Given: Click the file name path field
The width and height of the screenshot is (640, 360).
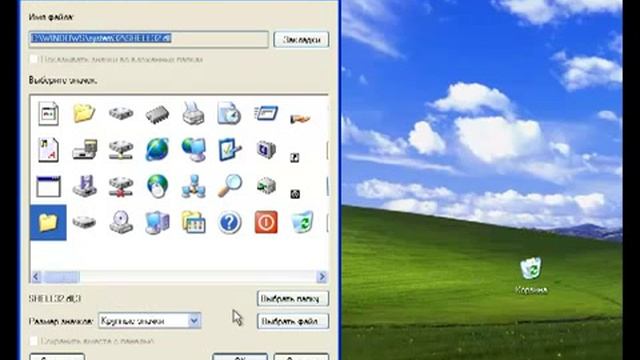Looking at the screenshot, I should click(149, 39).
